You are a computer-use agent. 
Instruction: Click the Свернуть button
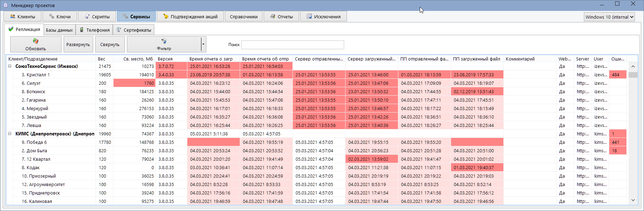tap(110, 44)
